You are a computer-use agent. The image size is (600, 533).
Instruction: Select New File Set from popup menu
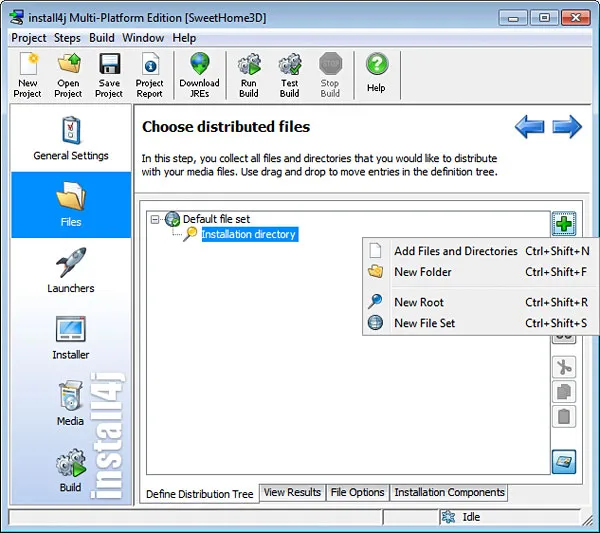pos(424,323)
